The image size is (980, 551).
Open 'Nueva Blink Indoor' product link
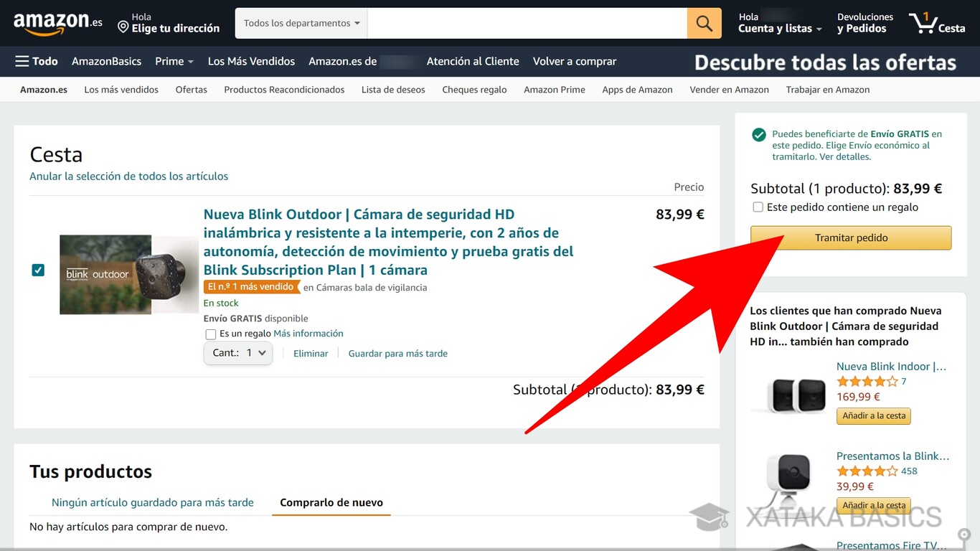point(892,367)
